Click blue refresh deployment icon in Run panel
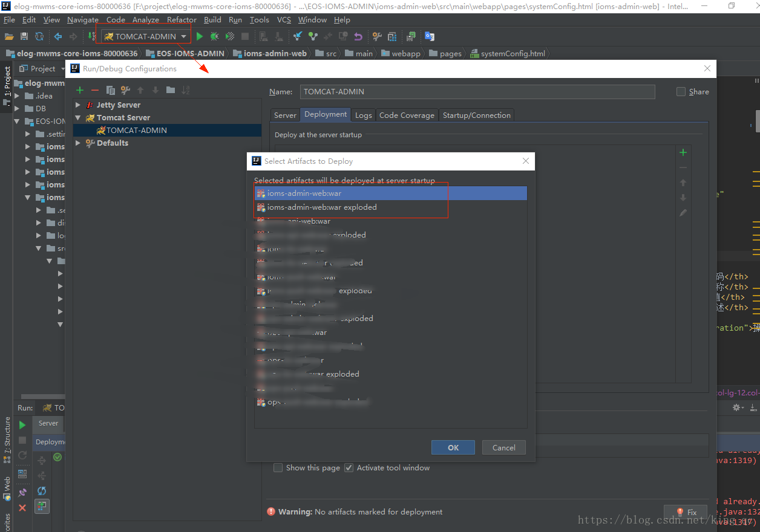The height and width of the screenshot is (532, 760). pyautogui.click(x=42, y=491)
